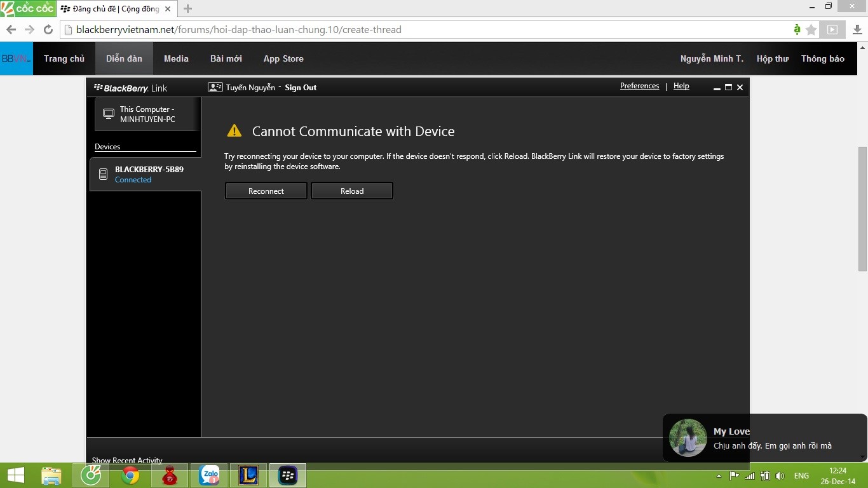Open the Windows Start button

pos(15,475)
